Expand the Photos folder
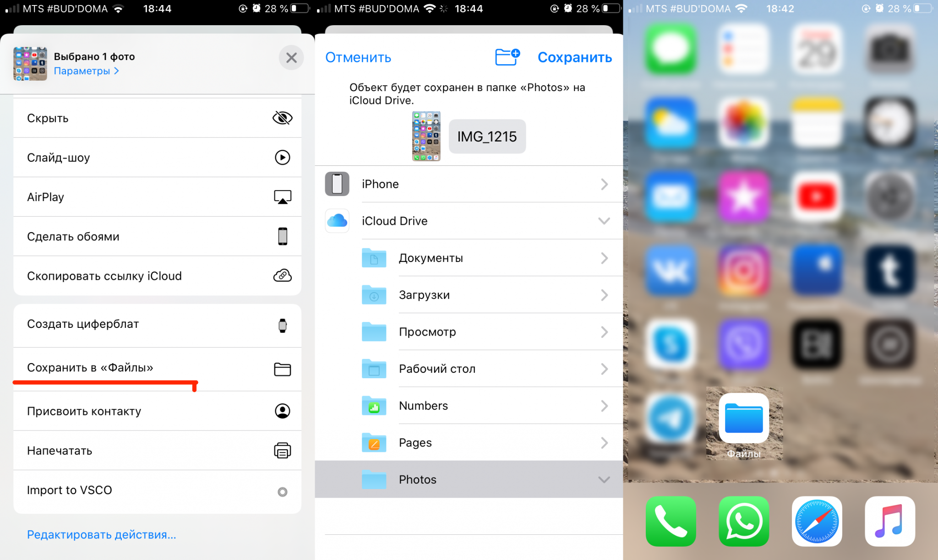 [603, 478]
